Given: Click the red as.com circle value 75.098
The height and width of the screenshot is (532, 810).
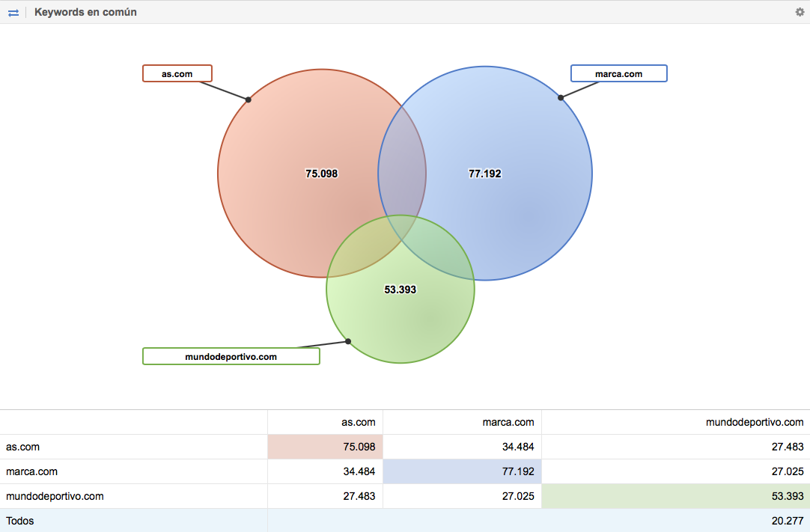Looking at the screenshot, I should point(321,174).
